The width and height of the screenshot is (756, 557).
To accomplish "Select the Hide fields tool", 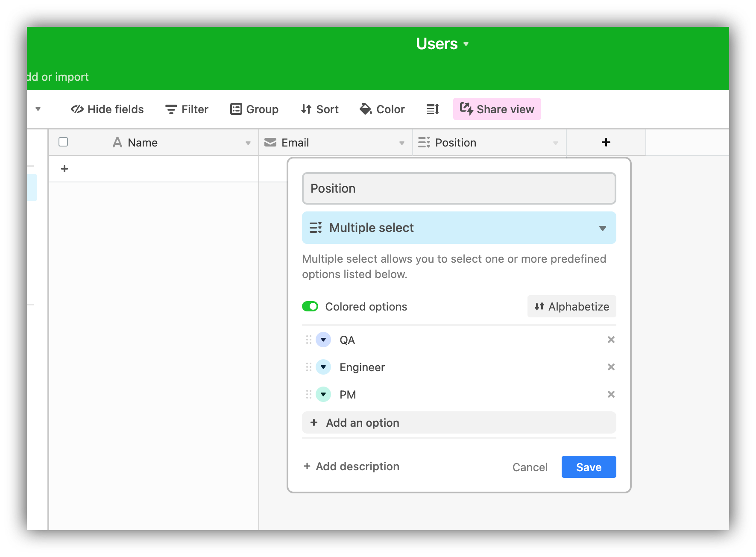I will click(x=107, y=109).
